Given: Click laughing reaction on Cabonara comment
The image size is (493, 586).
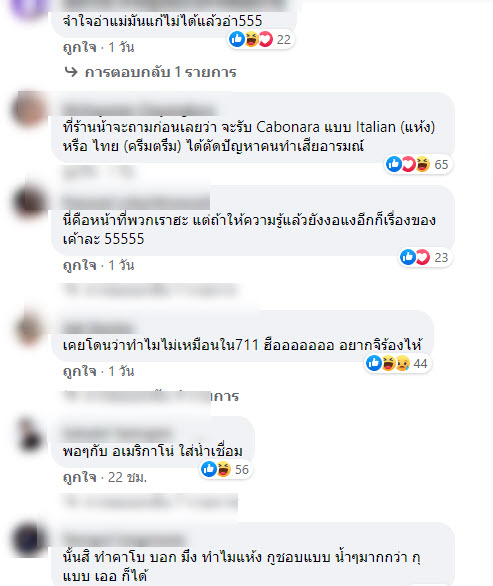Looking at the screenshot, I should 423,164.
